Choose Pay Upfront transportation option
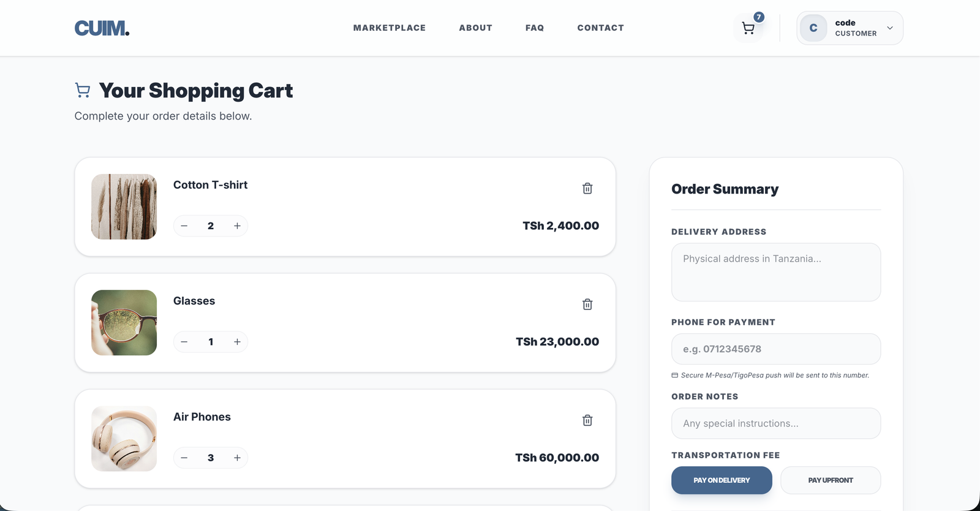The image size is (980, 511). pyautogui.click(x=831, y=480)
